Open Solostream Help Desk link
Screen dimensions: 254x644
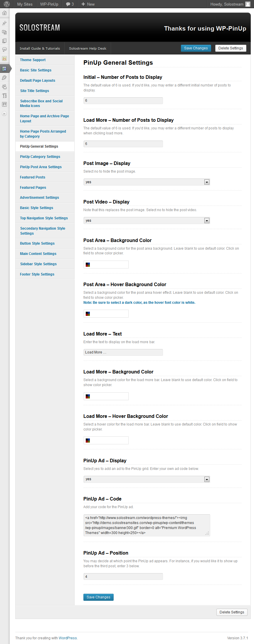(88, 49)
